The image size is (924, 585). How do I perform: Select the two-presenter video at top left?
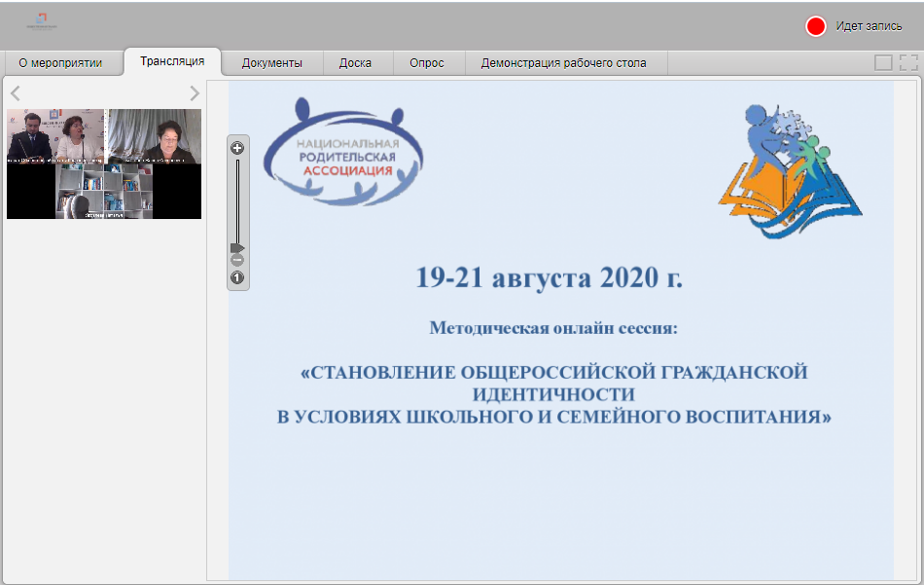pos(55,136)
